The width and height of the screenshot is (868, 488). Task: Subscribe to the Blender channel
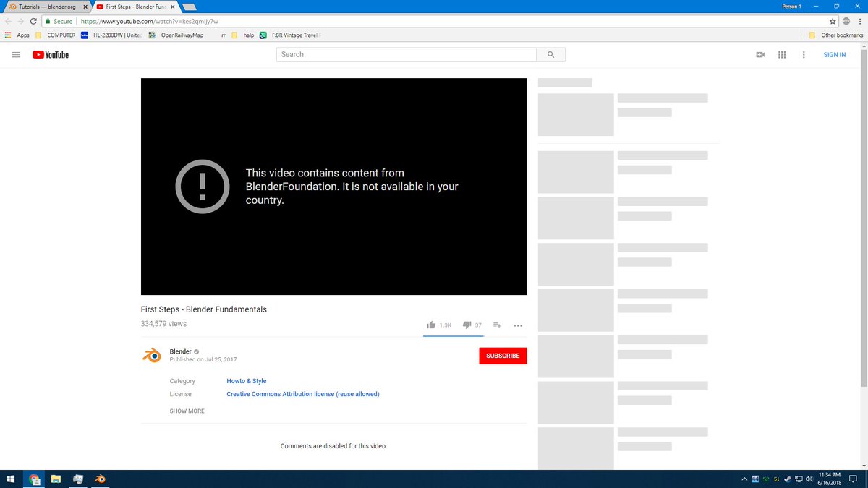click(x=503, y=356)
